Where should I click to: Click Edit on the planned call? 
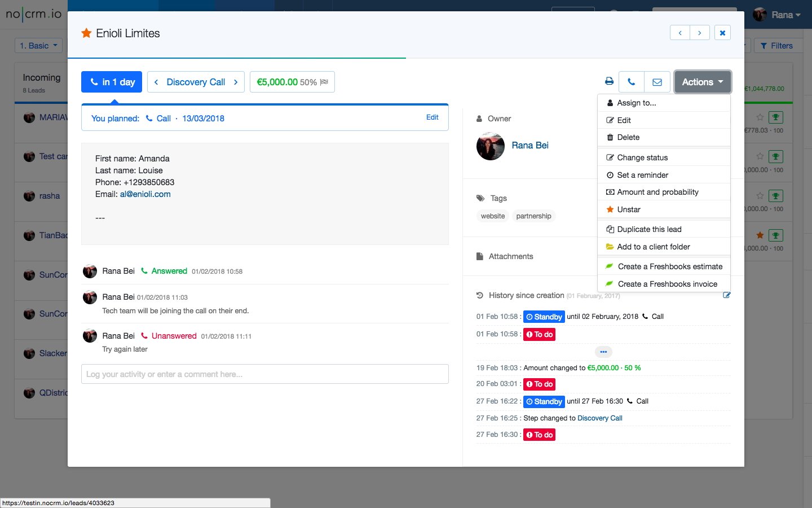(432, 117)
